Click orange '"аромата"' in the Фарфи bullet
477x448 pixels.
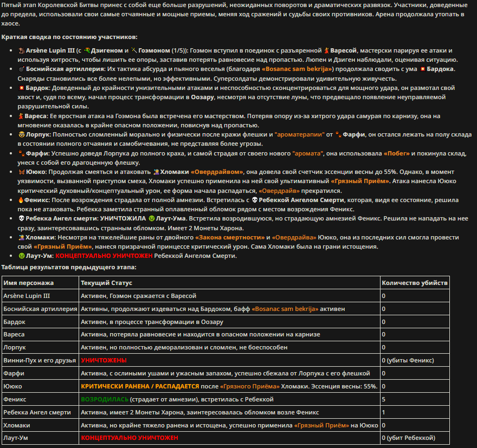(307, 153)
